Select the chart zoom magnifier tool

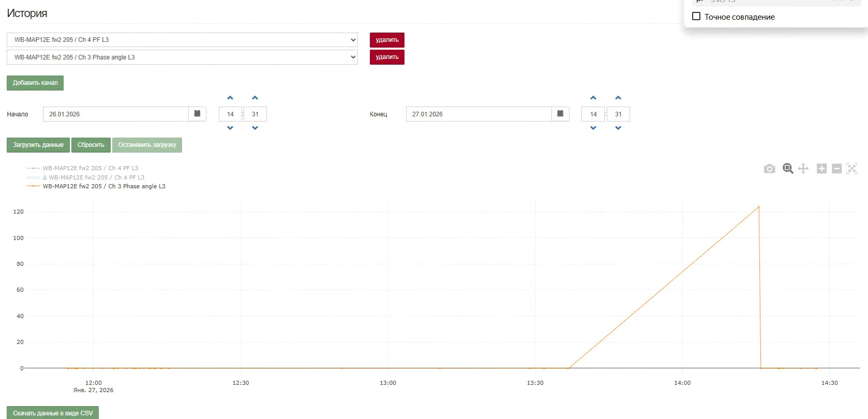[787, 169]
